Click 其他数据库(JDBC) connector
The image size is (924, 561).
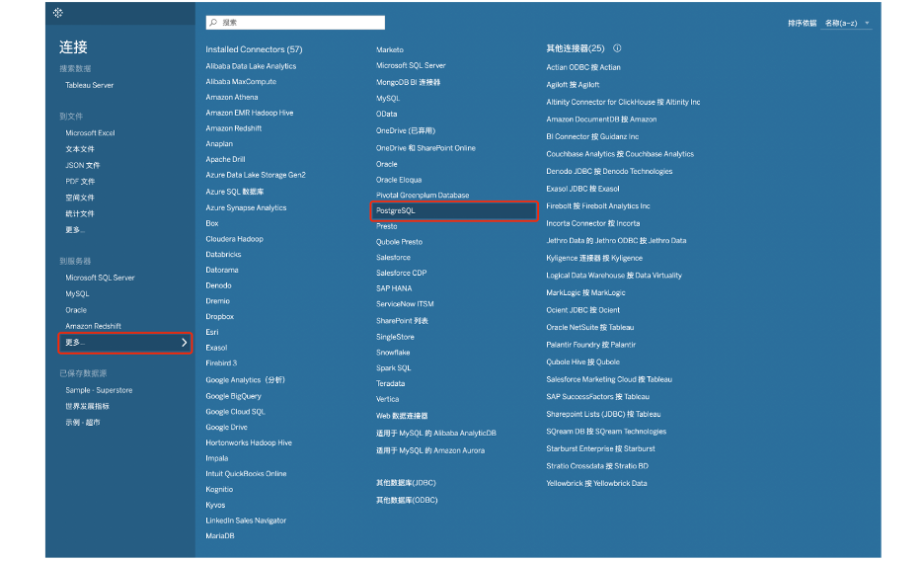tap(406, 483)
